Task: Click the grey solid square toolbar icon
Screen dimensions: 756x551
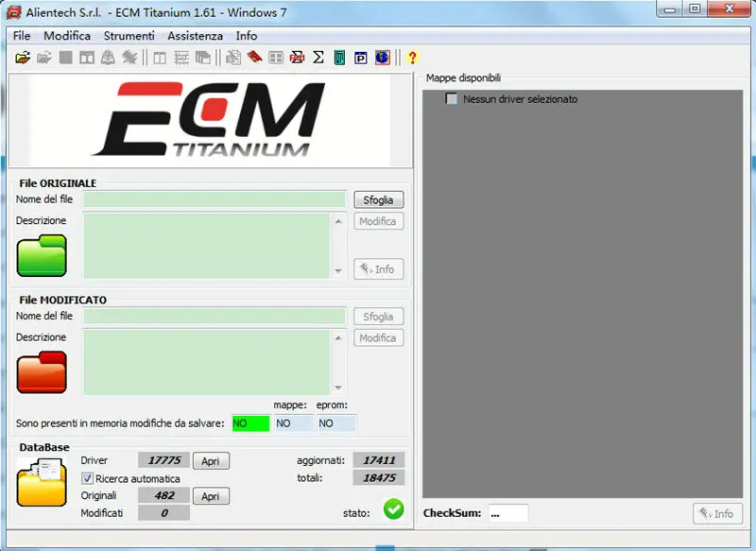Action: point(65,58)
